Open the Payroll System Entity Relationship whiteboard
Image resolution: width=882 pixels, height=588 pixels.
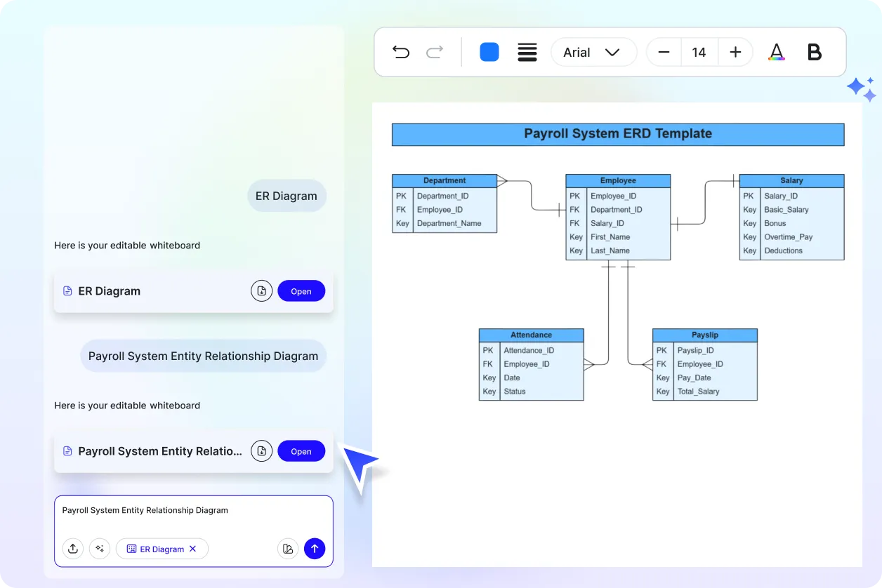point(301,451)
